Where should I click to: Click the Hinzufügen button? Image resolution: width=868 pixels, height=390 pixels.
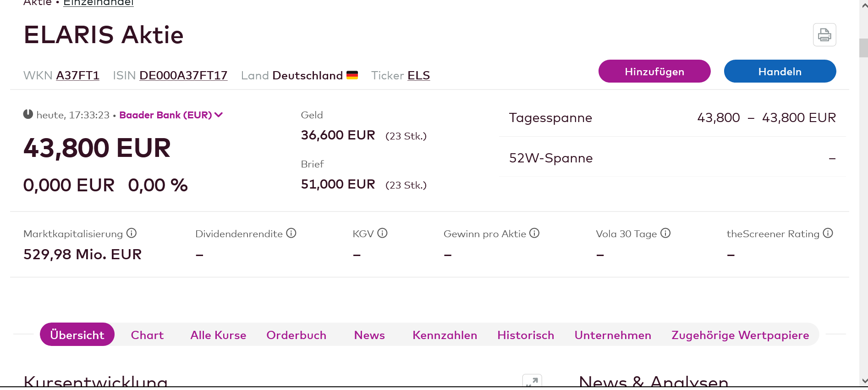654,72
